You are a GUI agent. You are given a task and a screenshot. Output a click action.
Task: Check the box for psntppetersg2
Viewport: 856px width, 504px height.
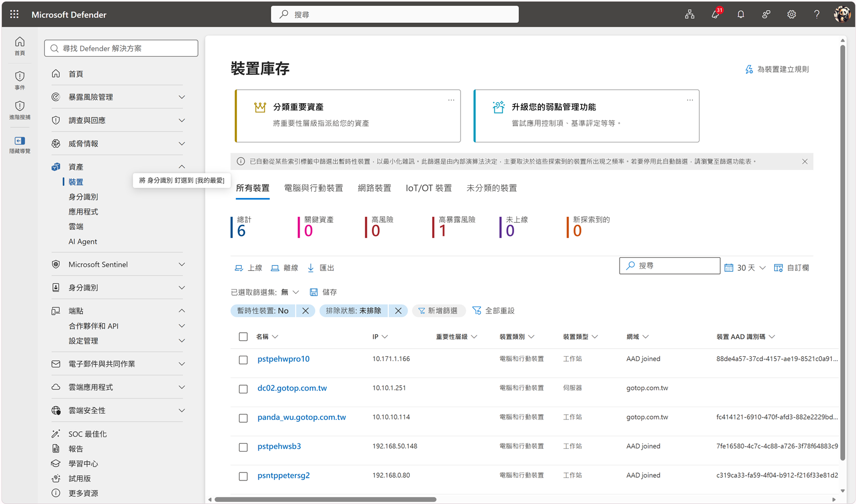coord(243,476)
